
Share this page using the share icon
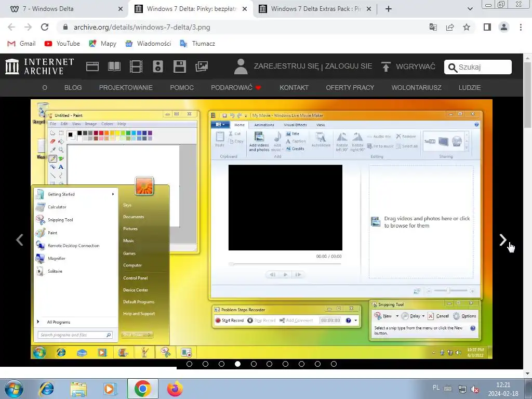click(x=450, y=27)
